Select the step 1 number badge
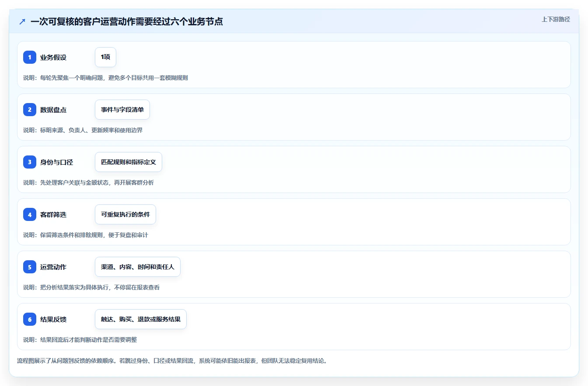 tap(30, 57)
